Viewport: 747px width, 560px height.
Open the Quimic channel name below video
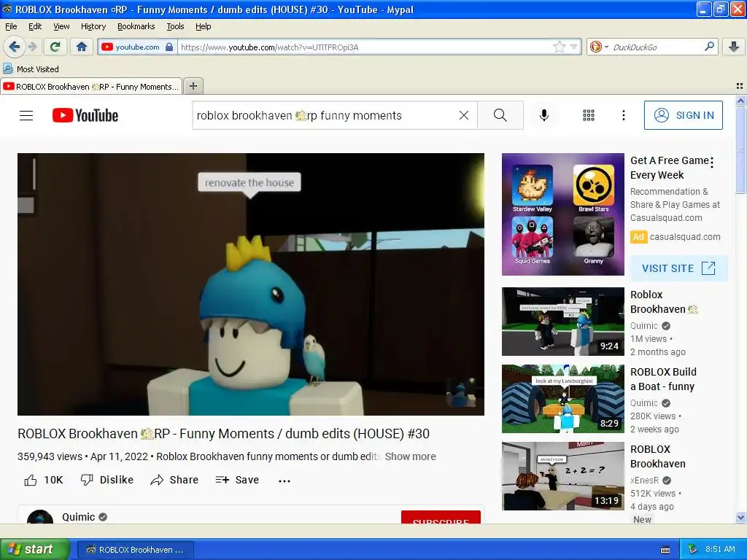79,517
